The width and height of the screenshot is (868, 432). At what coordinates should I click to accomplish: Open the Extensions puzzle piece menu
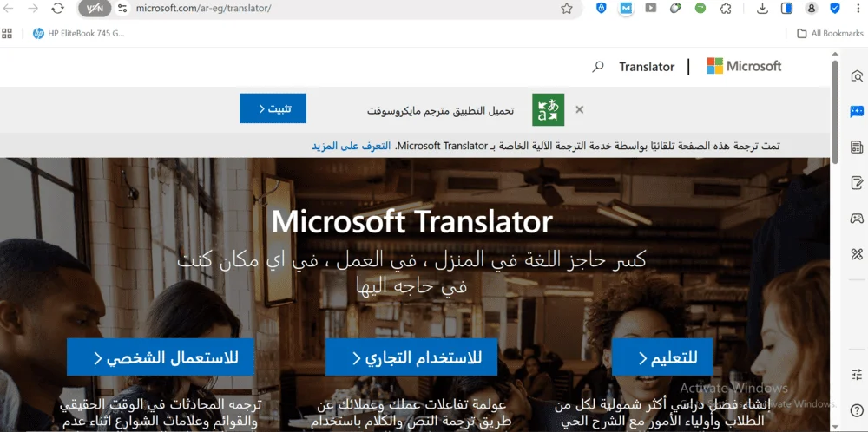725,9
